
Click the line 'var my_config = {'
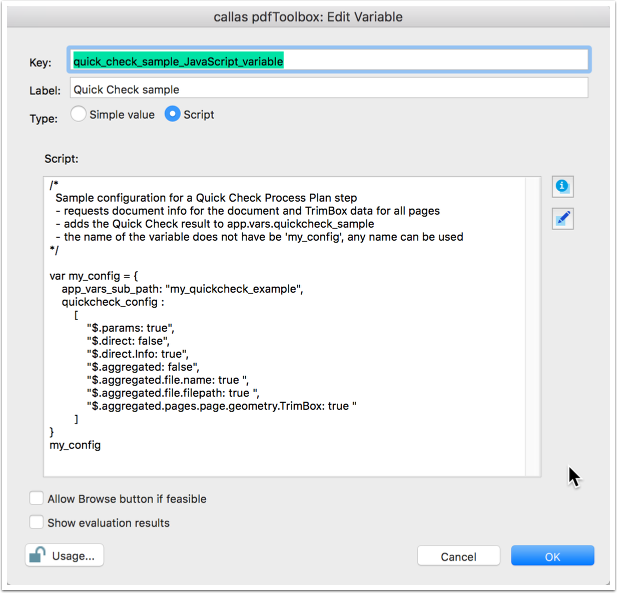94,276
